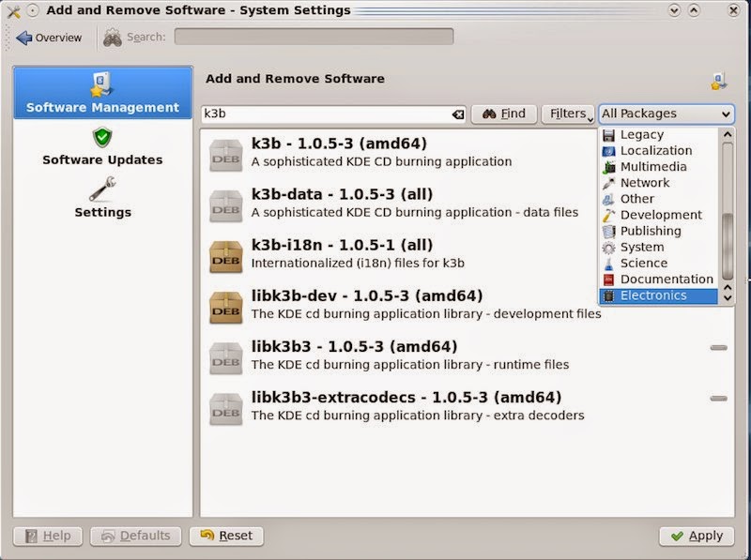Image resolution: width=751 pixels, height=560 pixels.
Task: Click 'Internationalized (i18n) files for k3b' description
Action: pos(358,264)
